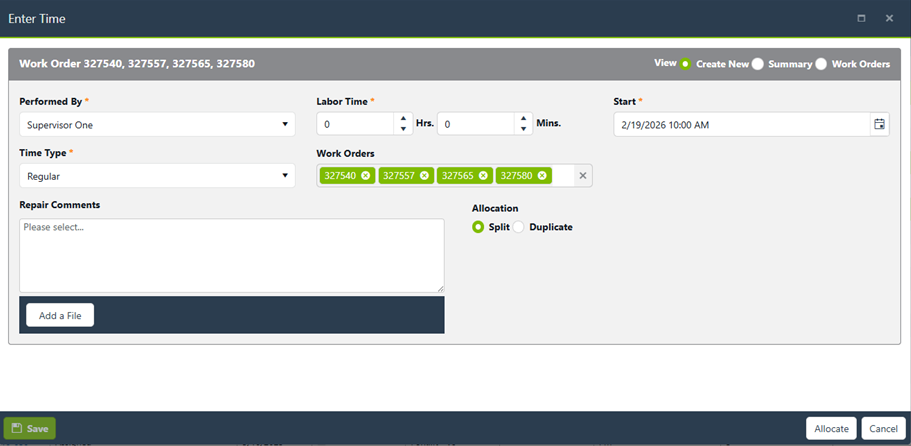This screenshot has height=446, width=911.
Task: Clear all selected work orders
Action: coord(584,176)
